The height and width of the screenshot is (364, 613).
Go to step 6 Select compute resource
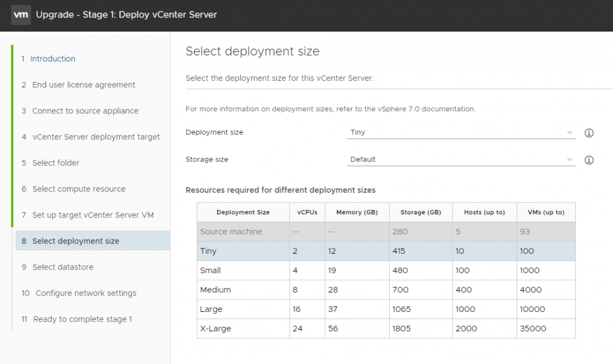click(74, 189)
